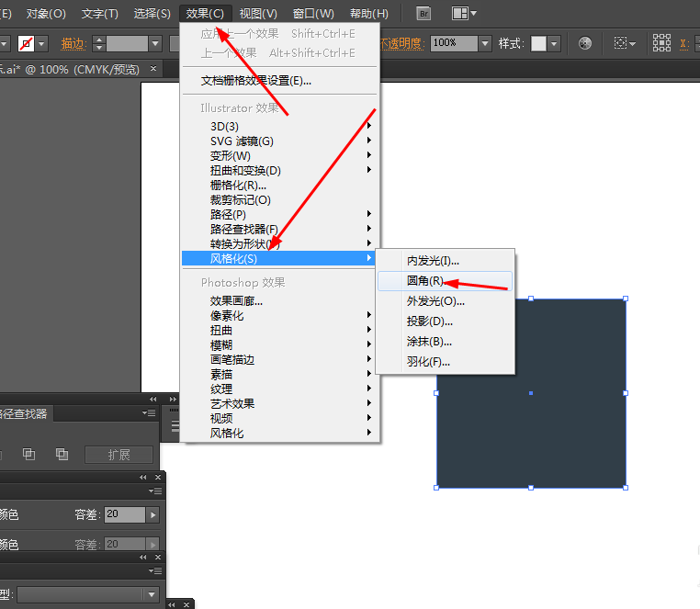Close the document tab with the x
This screenshot has width=700, height=609.
[153, 68]
